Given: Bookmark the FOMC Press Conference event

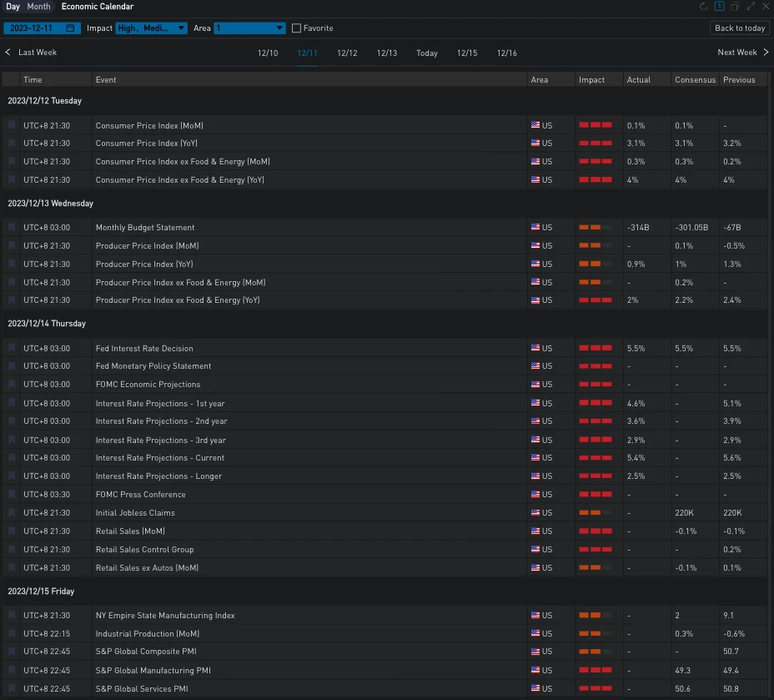Looking at the screenshot, I should [12, 494].
